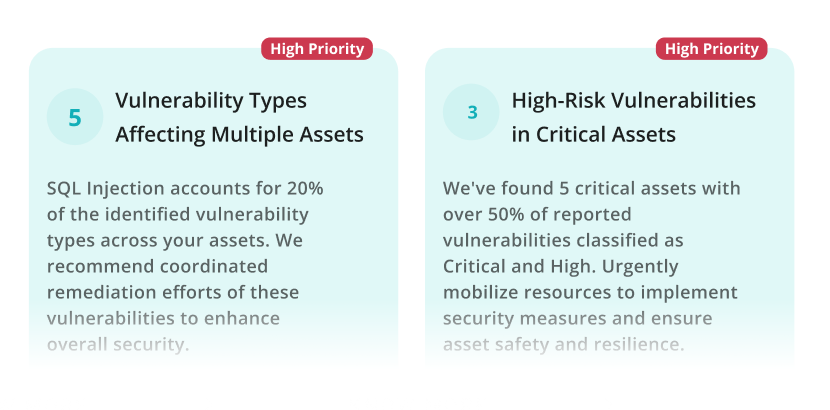Click 'mobilize resources to implement' line

click(x=590, y=293)
